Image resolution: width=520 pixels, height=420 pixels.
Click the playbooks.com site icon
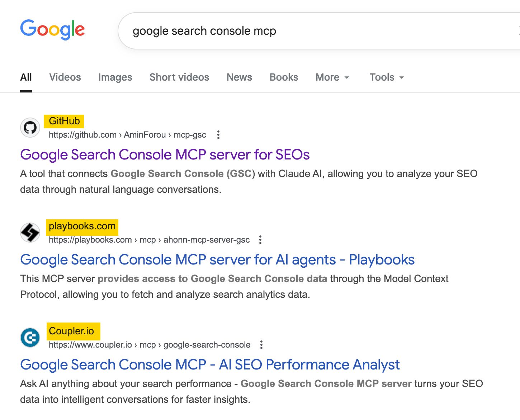tap(30, 232)
